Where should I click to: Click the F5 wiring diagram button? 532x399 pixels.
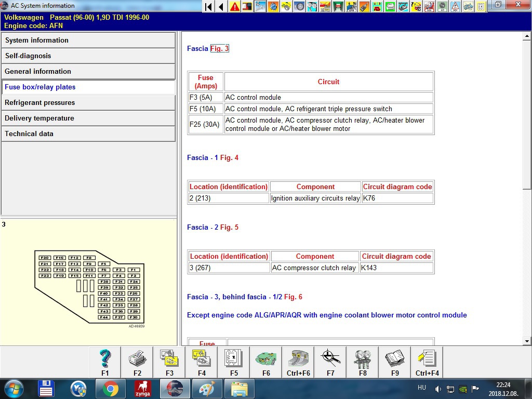(x=234, y=362)
